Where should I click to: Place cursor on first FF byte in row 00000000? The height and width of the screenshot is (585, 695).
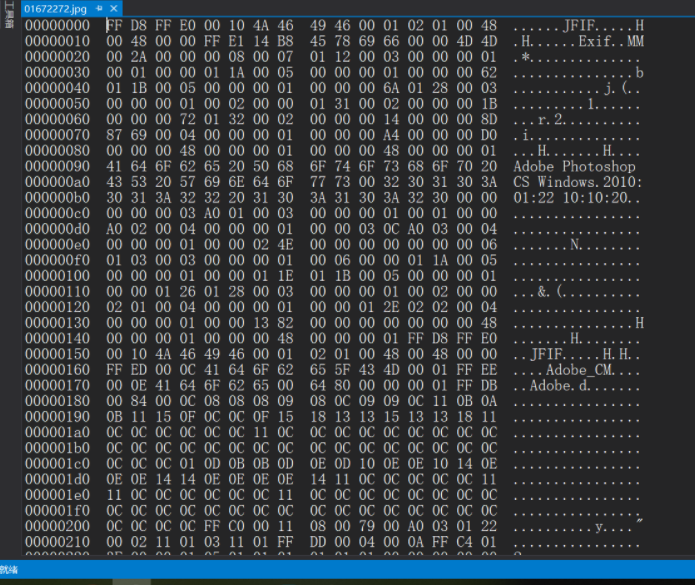(x=114, y=26)
